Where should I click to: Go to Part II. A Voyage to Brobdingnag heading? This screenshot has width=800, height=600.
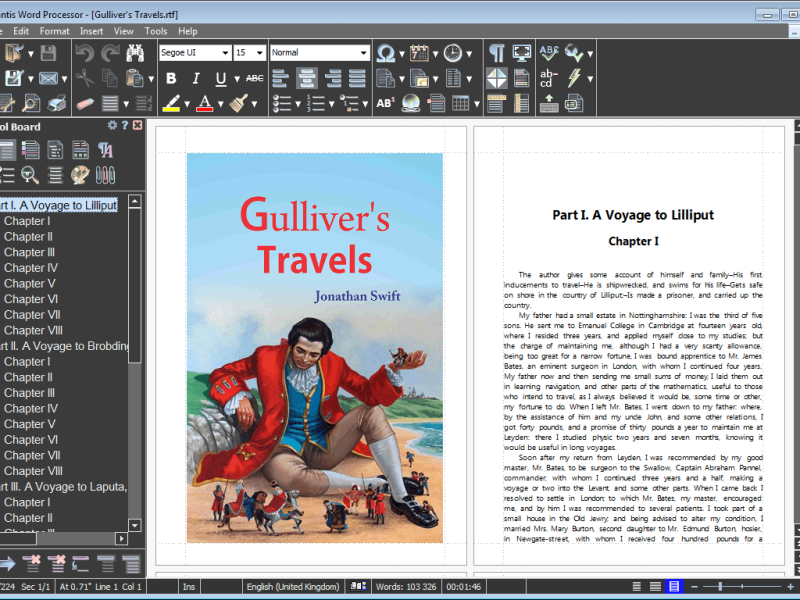[x=64, y=346]
